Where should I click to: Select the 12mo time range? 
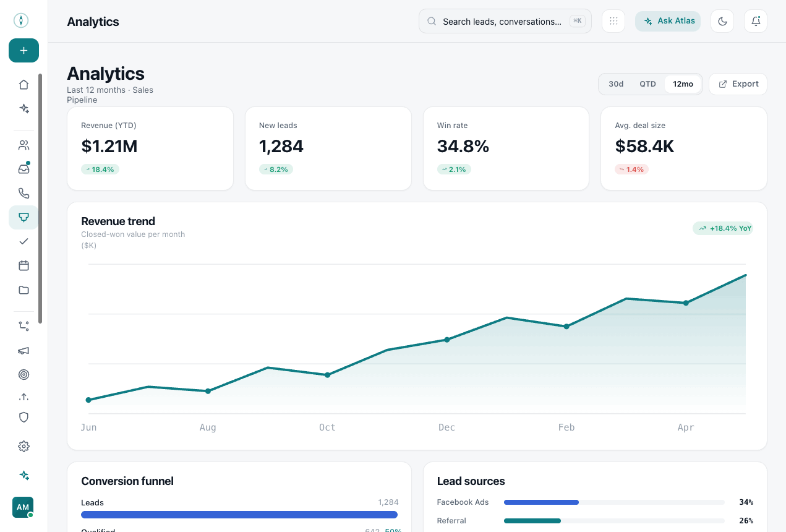(683, 84)
